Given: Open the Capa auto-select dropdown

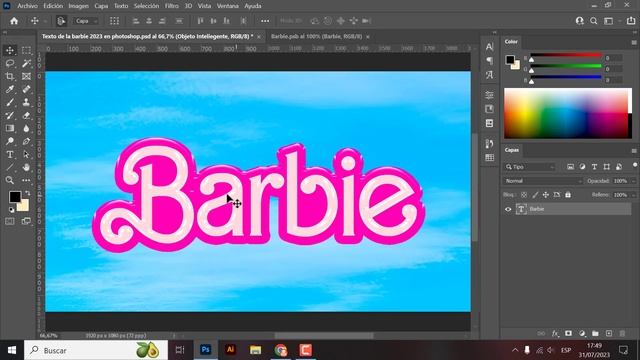Looking at the screenshot, I should 86,21.
